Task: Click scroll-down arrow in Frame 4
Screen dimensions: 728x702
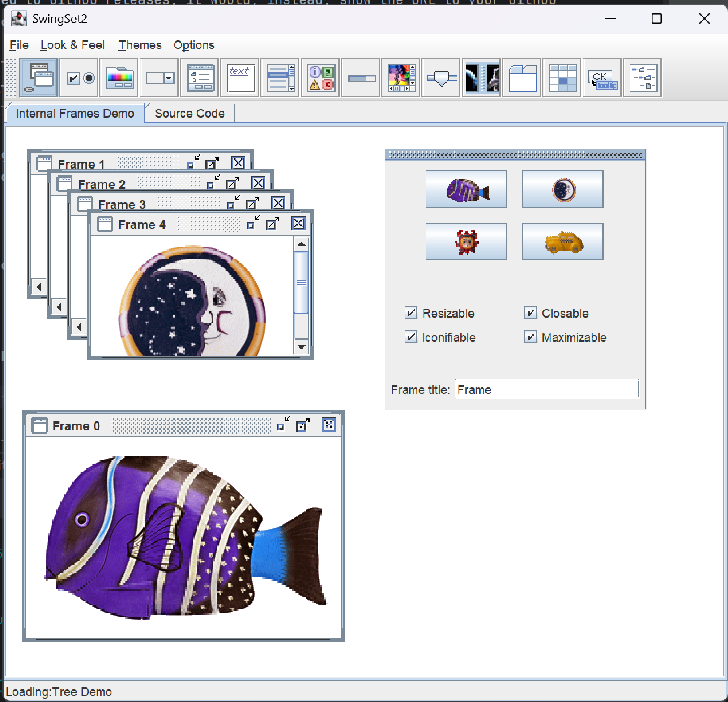Action: point(301,346)
